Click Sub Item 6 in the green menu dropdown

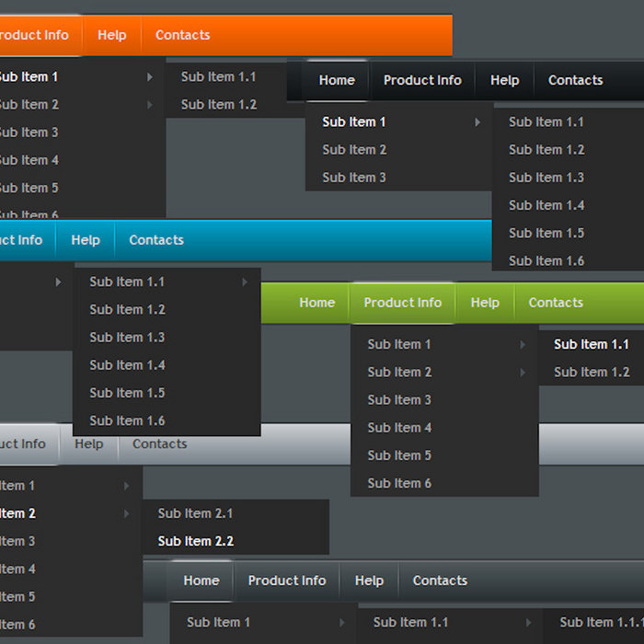[399, 483]
